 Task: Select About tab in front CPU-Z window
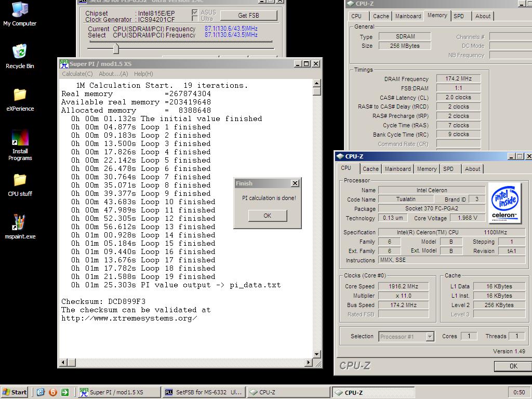473,169
